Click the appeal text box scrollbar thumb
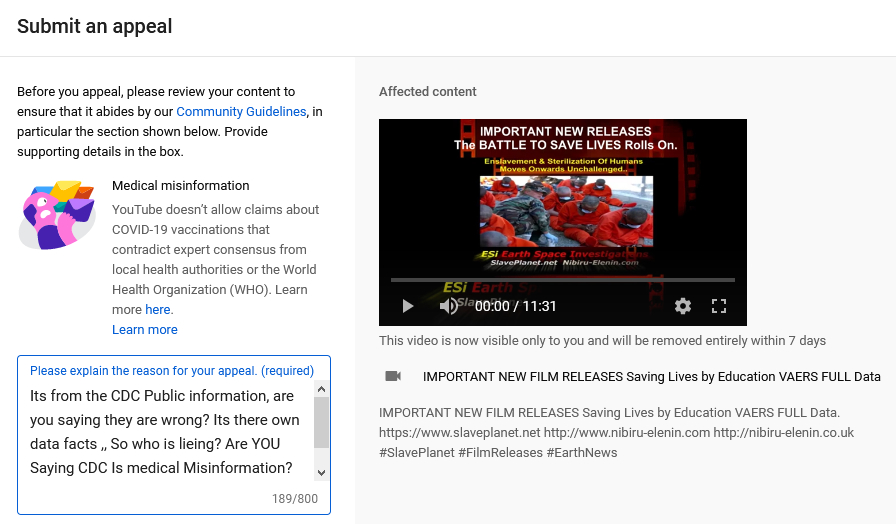Screen dimensions: 896x524 [x=321, y=423]
